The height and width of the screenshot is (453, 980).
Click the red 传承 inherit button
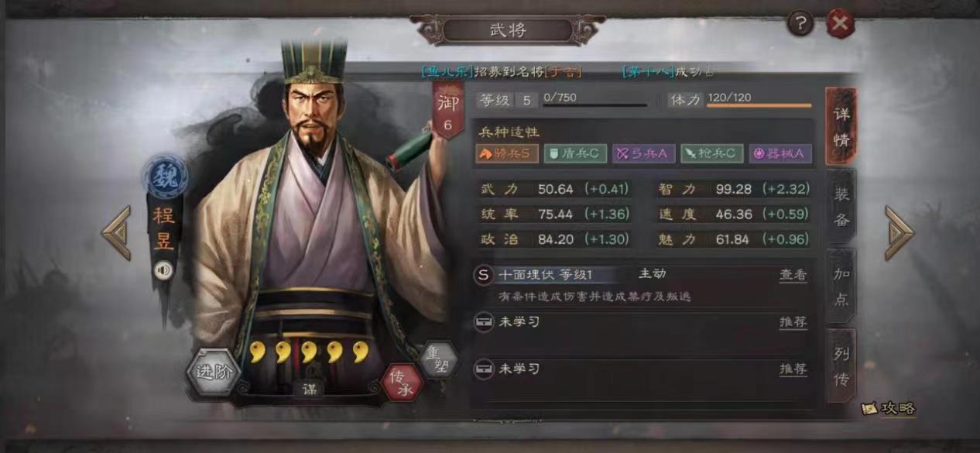pos(402,380)
